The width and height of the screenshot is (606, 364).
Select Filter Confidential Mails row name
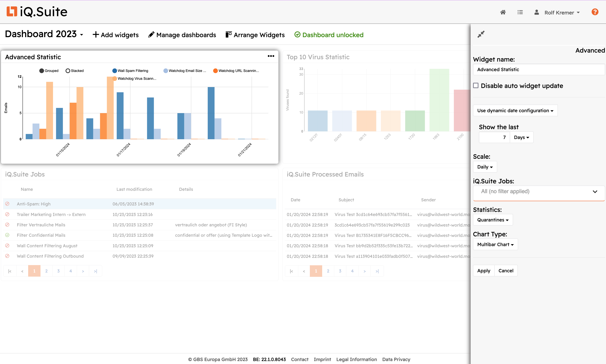point(41,235)
